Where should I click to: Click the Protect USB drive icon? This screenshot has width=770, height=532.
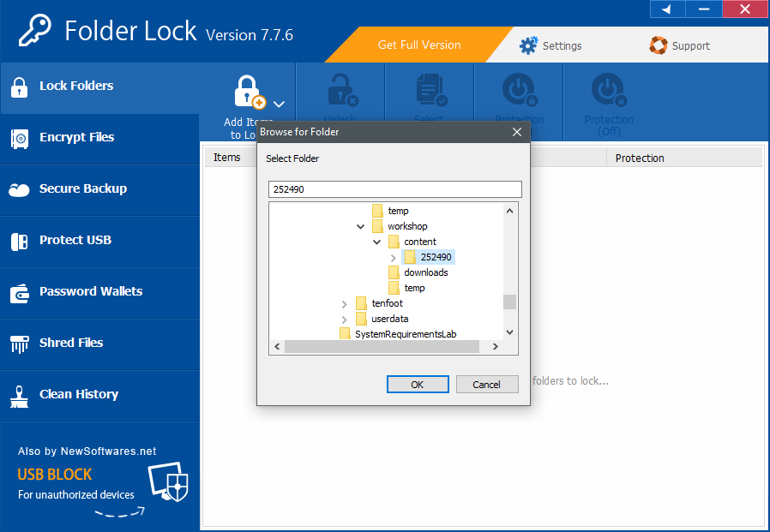(x=19, y=242)
